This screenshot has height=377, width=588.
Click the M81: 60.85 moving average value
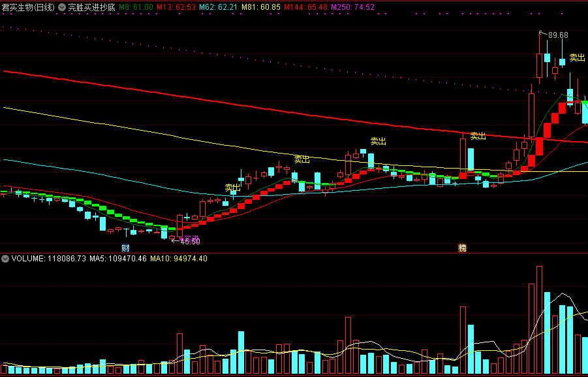point(261,7)
